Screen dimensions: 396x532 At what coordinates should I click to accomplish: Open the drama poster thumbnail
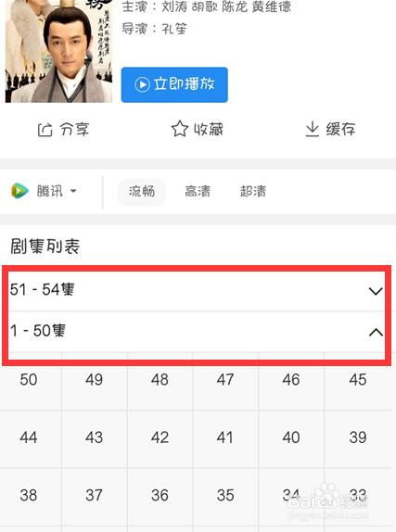(x=58, y=51)
